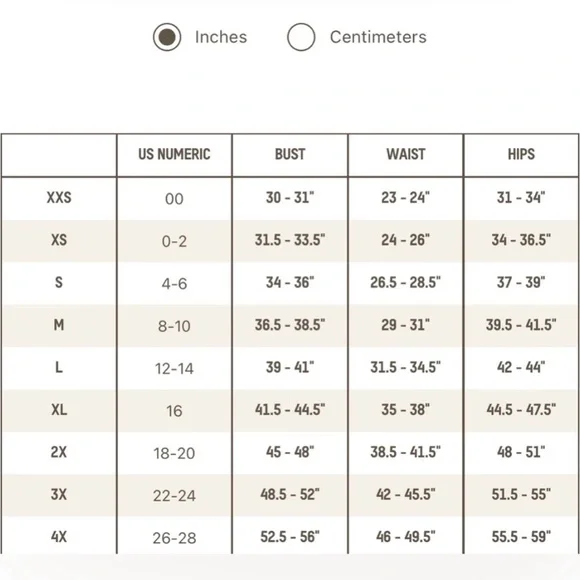
Task: Select the 4X size row label
Action: pyautogui.click(x=59, y=537)
